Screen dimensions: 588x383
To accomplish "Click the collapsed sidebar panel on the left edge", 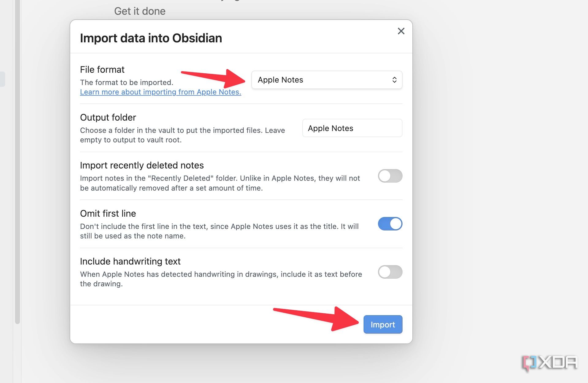I will point(3,78).
